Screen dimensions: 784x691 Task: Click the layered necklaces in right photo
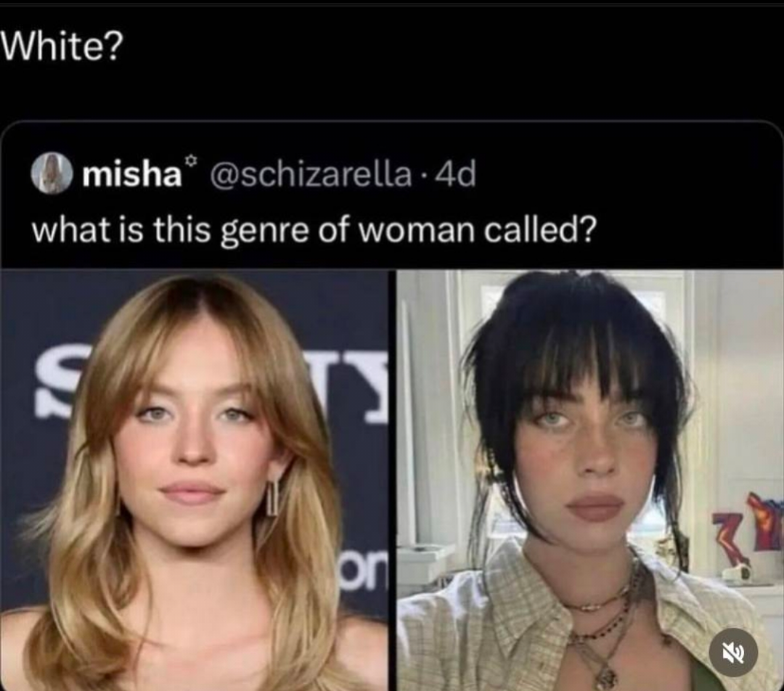click(x=606, y=624)
